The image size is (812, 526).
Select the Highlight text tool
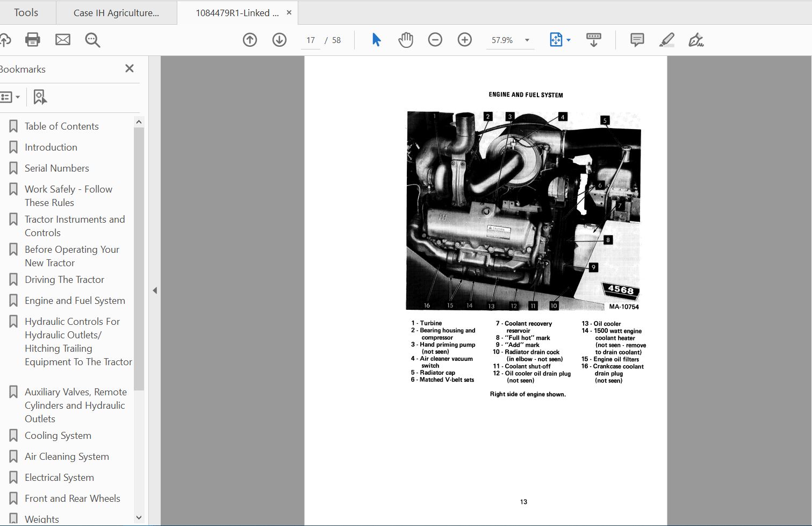coord(667,39)
